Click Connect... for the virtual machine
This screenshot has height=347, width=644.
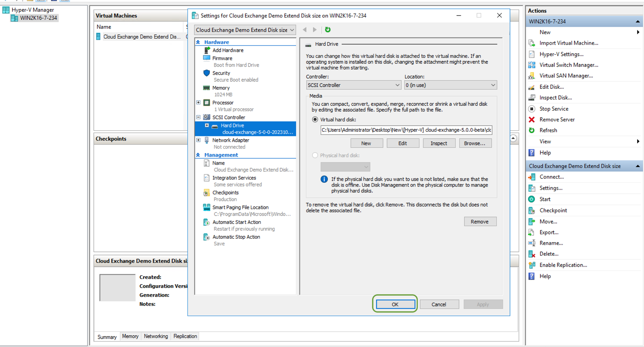tap(552, 177)
